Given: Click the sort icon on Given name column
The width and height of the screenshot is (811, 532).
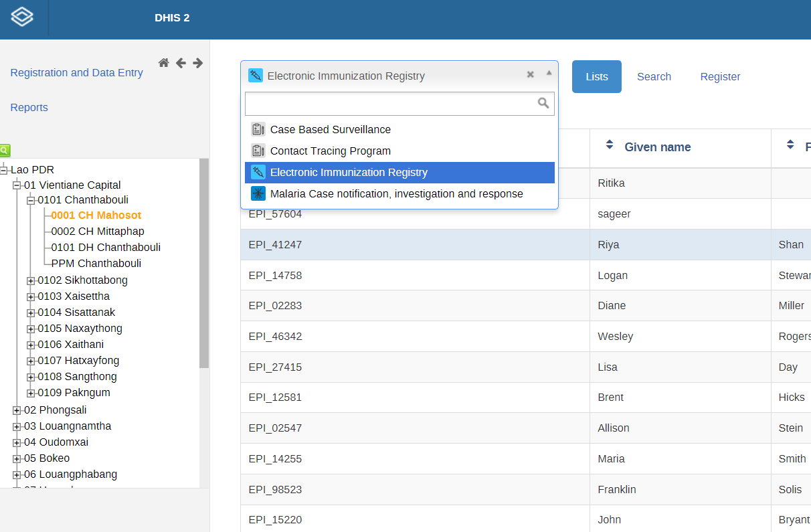Looking at the screenshot, I should click(609, 145).
